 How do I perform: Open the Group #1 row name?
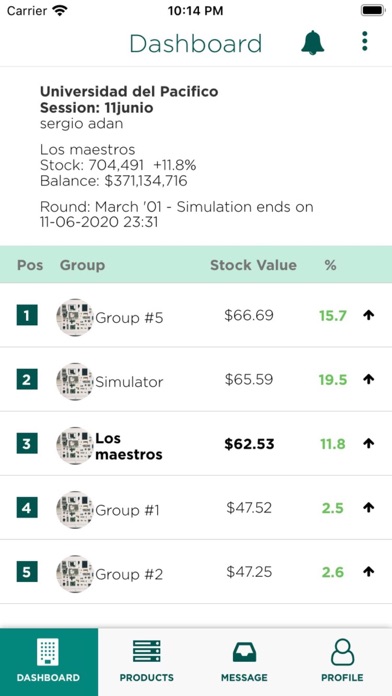[127, 510]
